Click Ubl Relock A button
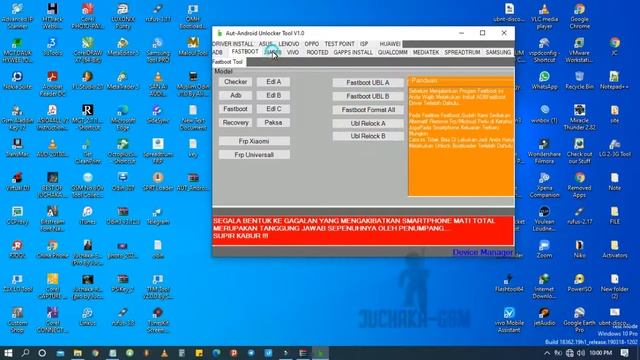This screenshot has width=640, height=360. tap(368, 123)
